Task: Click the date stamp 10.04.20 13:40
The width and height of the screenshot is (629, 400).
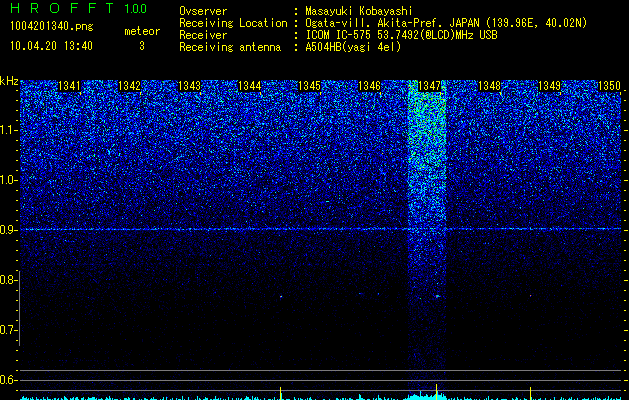Action: click(x=51, y=46)
